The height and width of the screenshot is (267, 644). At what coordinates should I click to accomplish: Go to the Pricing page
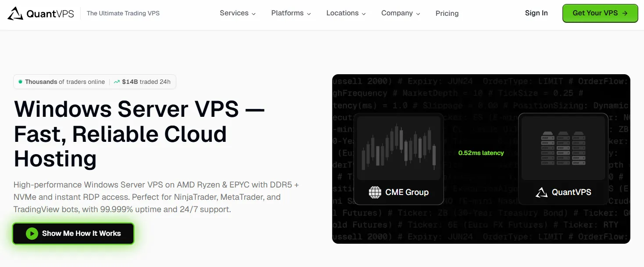(447, 14)
